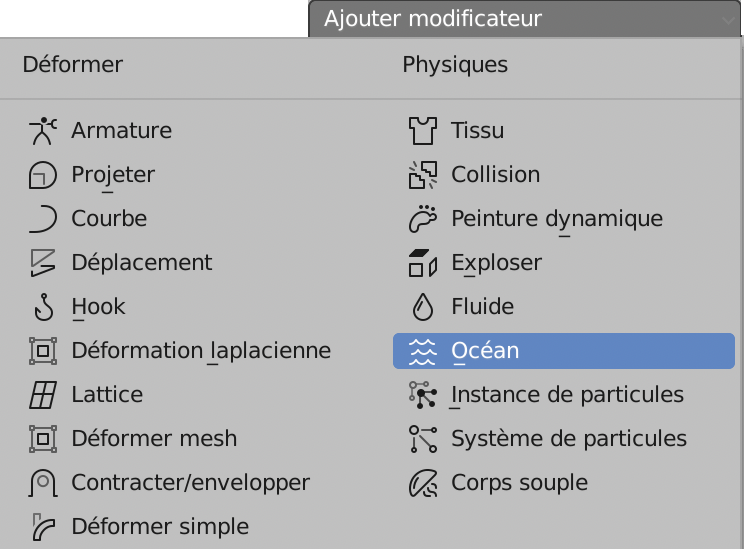This screenshot has width=744, height=549.
Task: Choose the Déformer simple modifier
Action: [x=160, y=527]
